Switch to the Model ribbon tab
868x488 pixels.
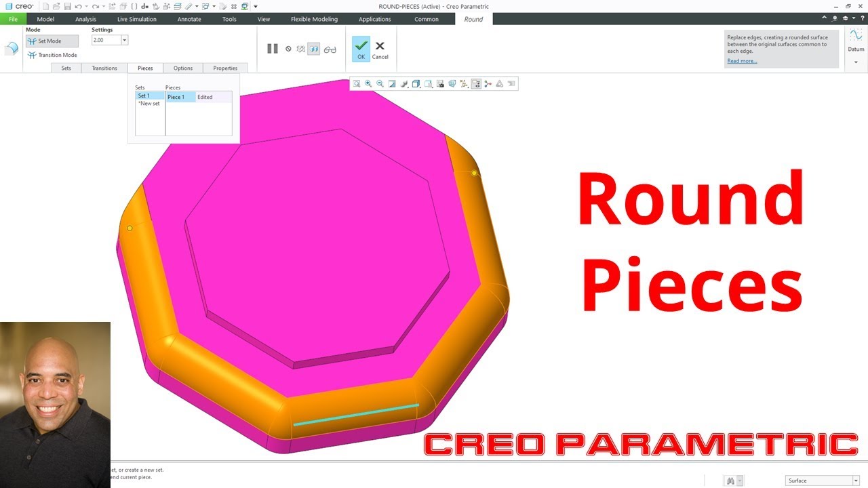point(45,19)
